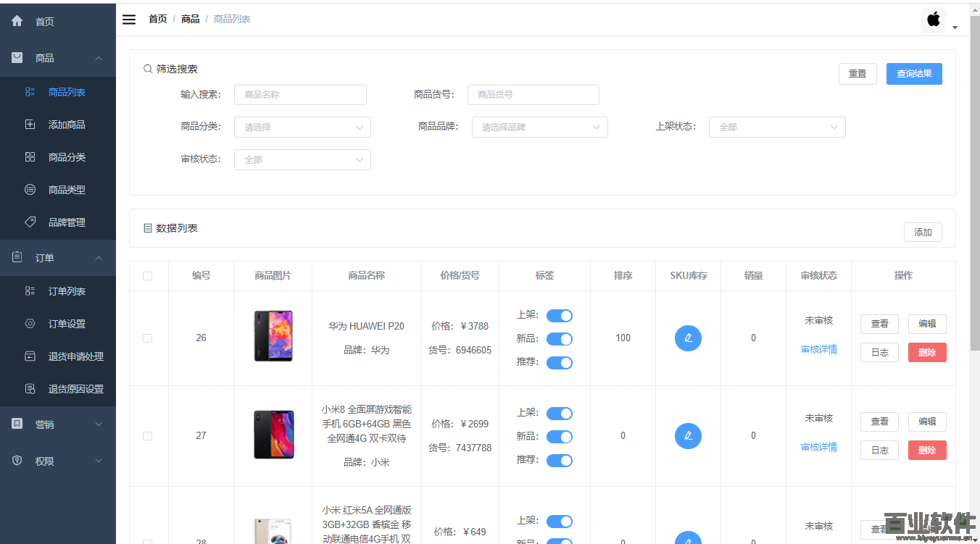The height and width of the screenshot is (544, 980).
Task: Click the 退货申请处理 icon
Action: [x=30, y=356]
